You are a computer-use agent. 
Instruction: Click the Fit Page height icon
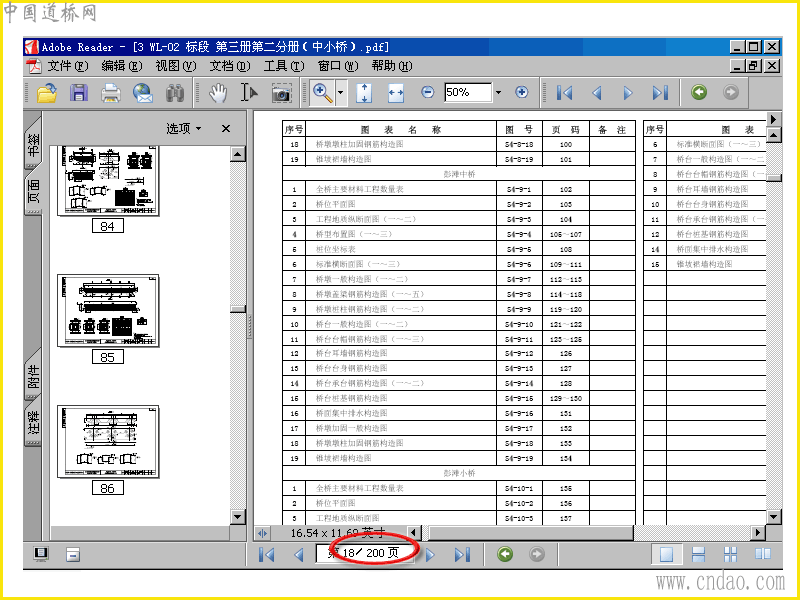tap(364, 93)
